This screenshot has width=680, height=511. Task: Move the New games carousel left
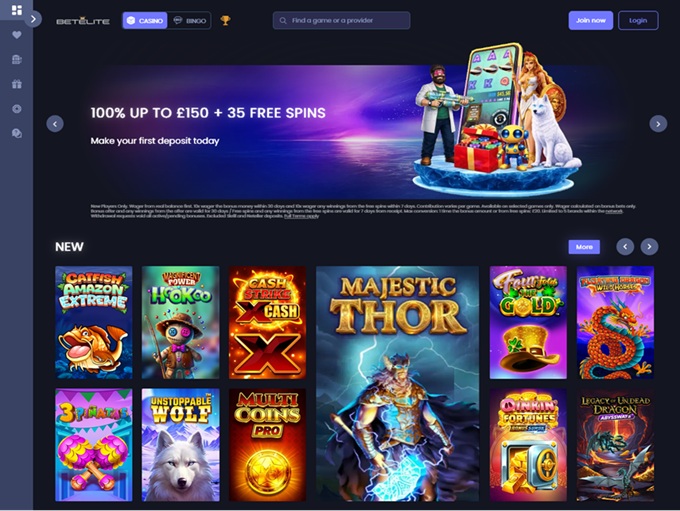tap(625, 247)
